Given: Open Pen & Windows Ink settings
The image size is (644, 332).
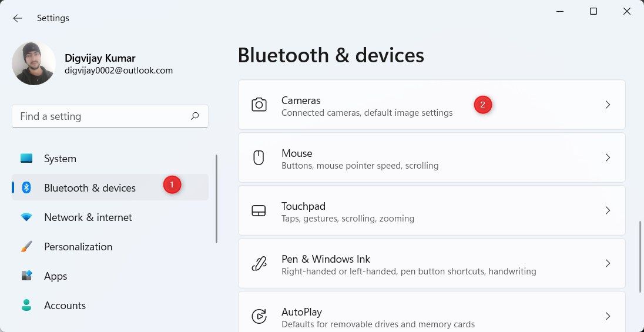Looking at the screenshot, I should click(432, 263).
